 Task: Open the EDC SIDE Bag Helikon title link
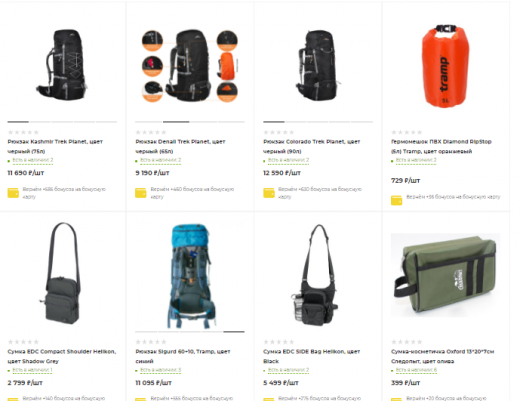tap(312, 356)
